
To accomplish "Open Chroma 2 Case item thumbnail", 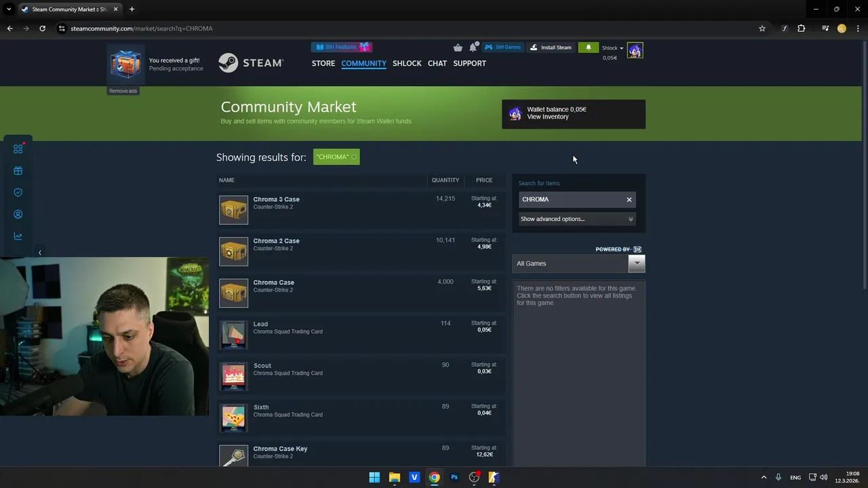I will (x=233, y=251).
